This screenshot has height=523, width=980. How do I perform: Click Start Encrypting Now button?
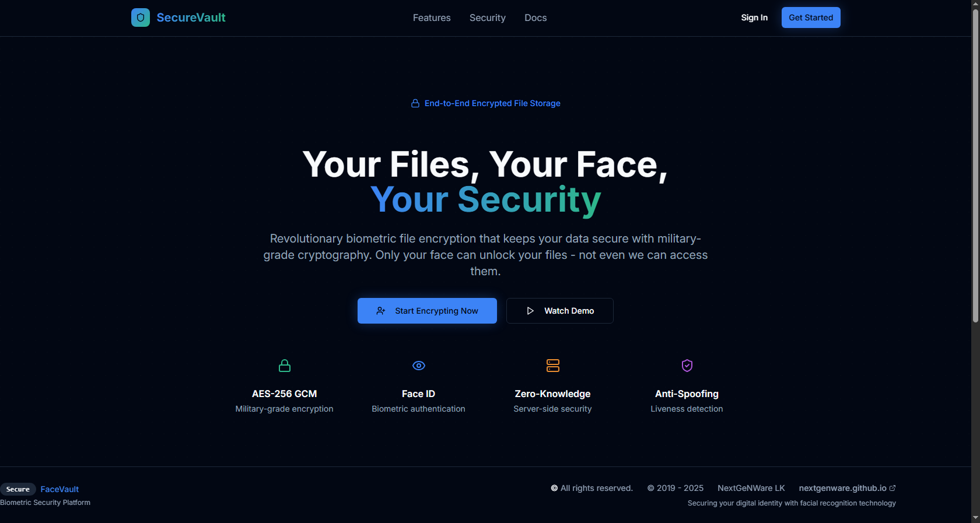point(427,311)
